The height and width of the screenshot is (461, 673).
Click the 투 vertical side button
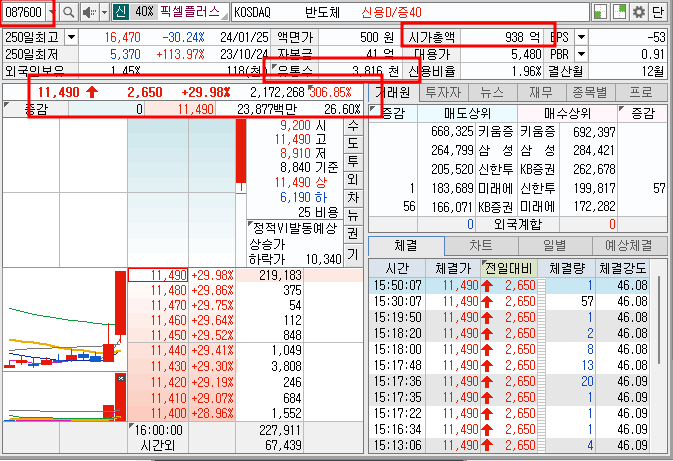[x=353, y=161]
